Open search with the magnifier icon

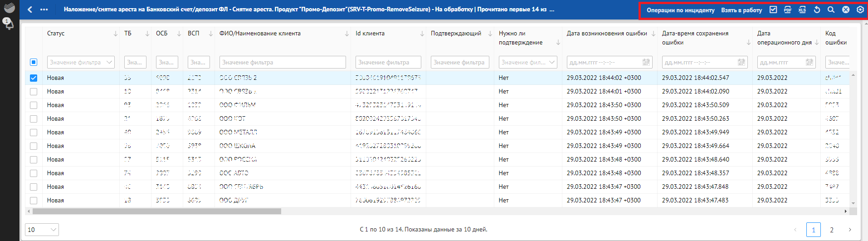click(x=831, y=10)
